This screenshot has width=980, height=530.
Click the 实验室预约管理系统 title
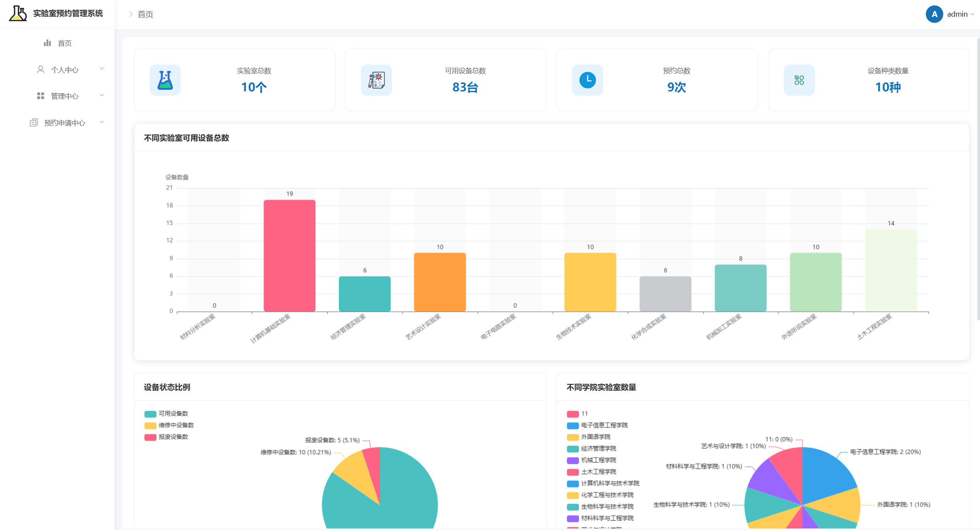(68, 13)
